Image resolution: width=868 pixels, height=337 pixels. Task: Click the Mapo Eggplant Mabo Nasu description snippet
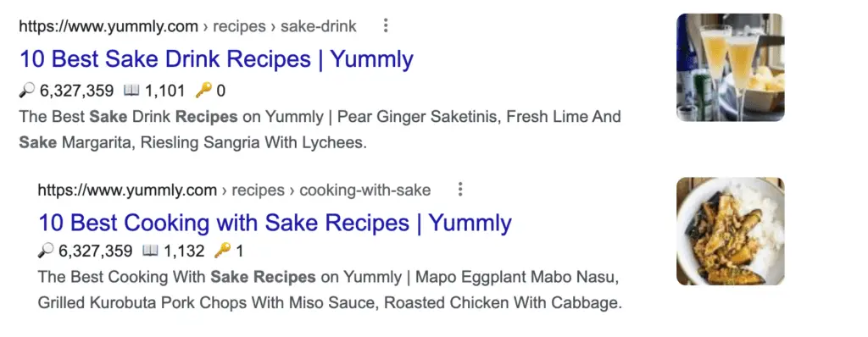point(330,290)
